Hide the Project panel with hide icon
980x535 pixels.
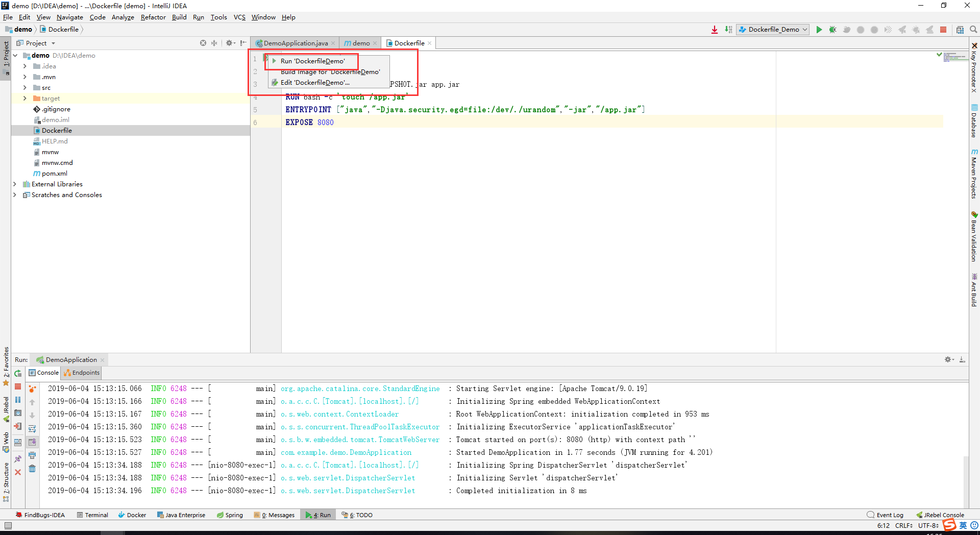[243, 43]
